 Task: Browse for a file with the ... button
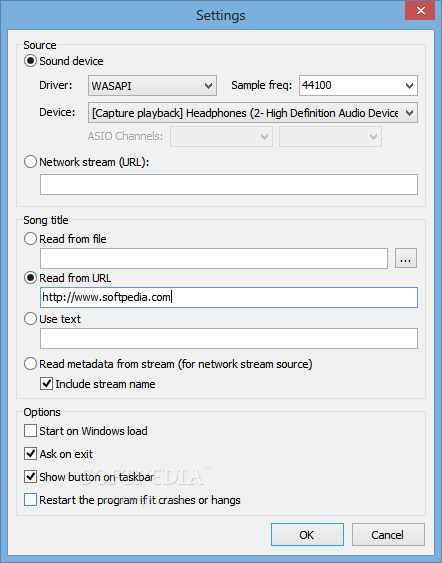406,258
